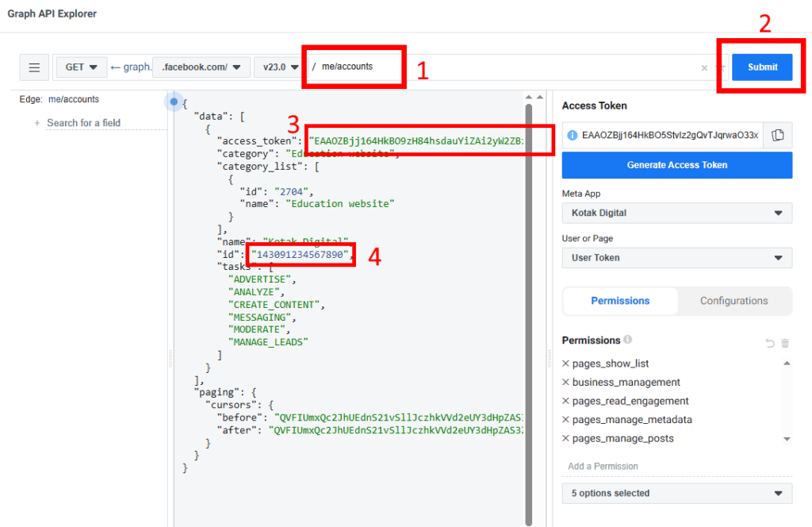Remove the business_management permission
812x527 pixels.
coord(565,382)
